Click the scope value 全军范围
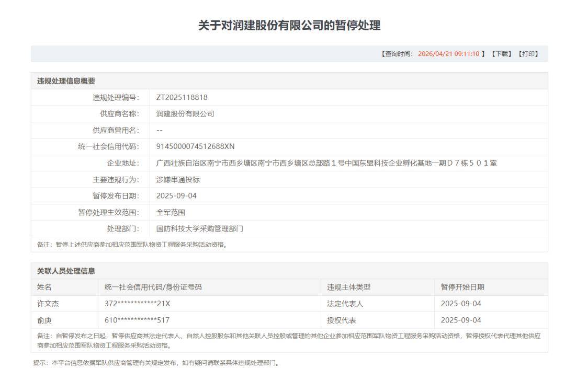The width and height of the screenshot is (565, 392). pos(171,212)
